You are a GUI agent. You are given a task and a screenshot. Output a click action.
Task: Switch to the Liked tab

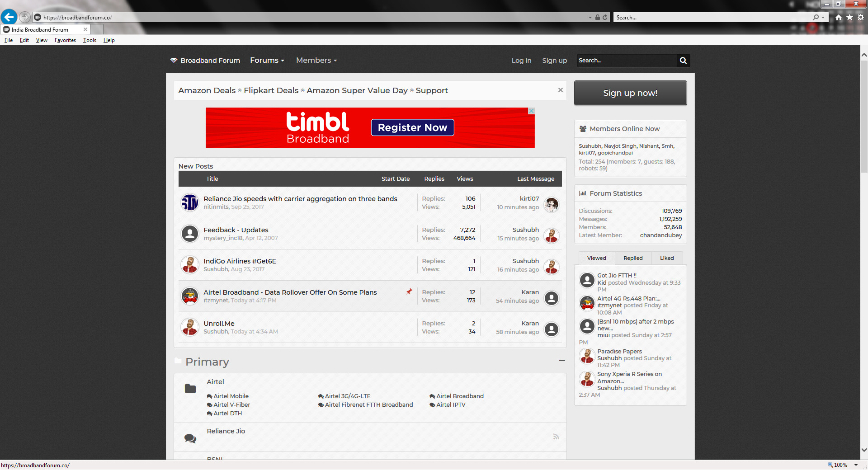click(667, 258)
